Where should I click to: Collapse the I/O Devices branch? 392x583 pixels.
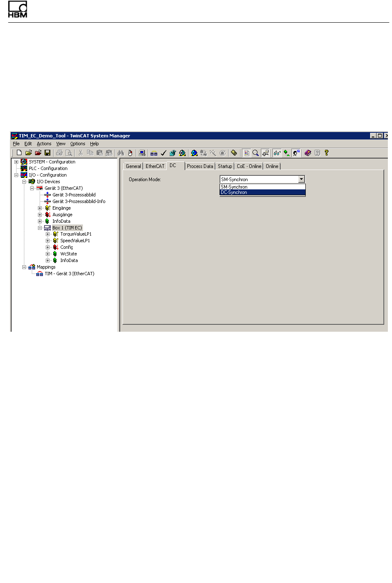pyautogui.click(x=24, y=182)
